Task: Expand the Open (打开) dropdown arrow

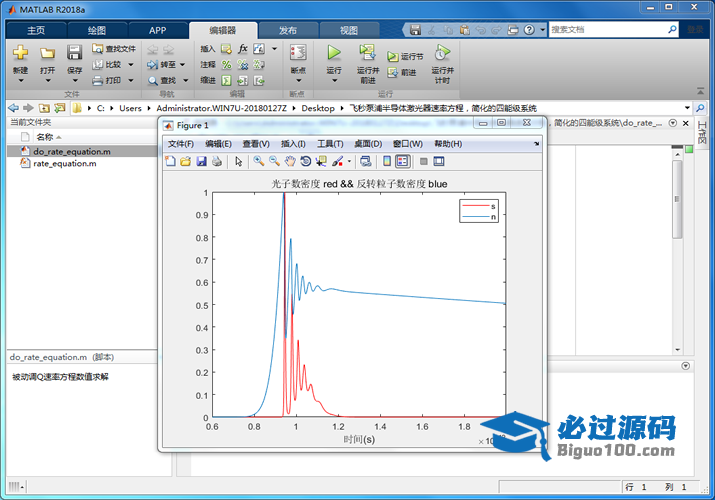Action: coord(47,81)
